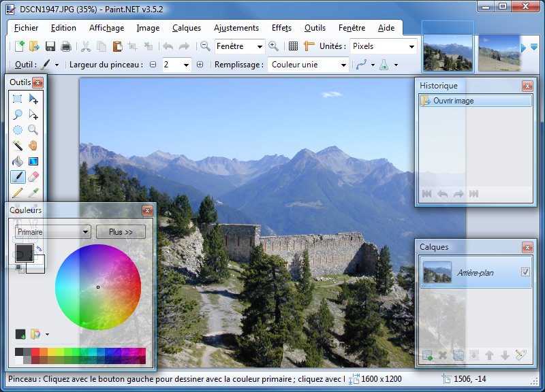
Task: Select the Magic Wand tool
Action: pyautogui.click(x=18, y=146)
